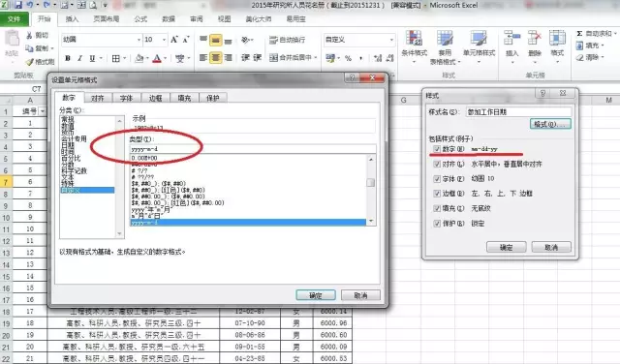
Task: Open the 格式 button in Style dialog
Action: (x=550, y=124)
